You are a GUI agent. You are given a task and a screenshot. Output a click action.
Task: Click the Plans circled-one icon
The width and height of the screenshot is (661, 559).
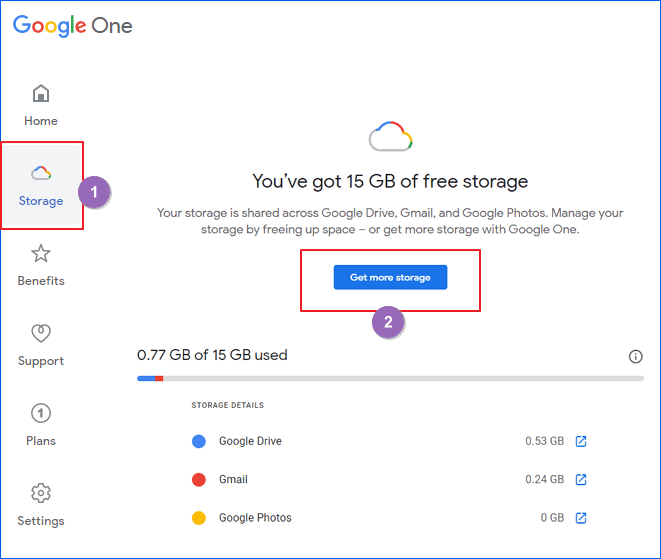41,413
